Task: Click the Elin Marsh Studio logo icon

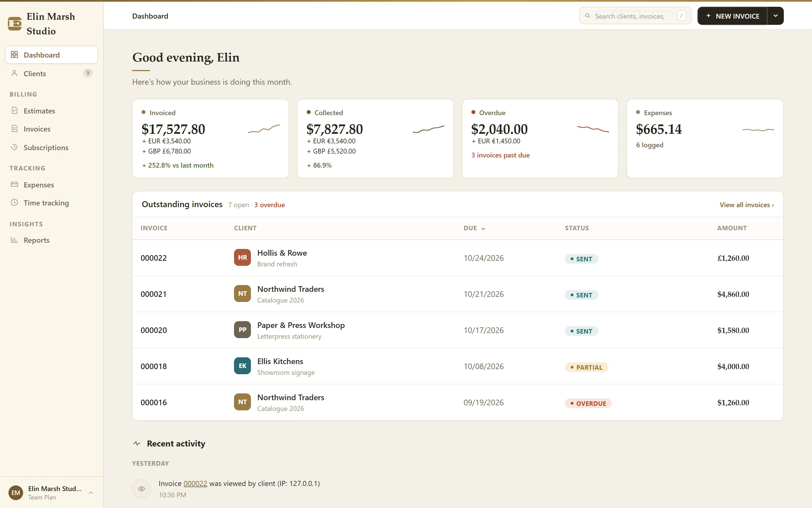Action: point(15,23)
